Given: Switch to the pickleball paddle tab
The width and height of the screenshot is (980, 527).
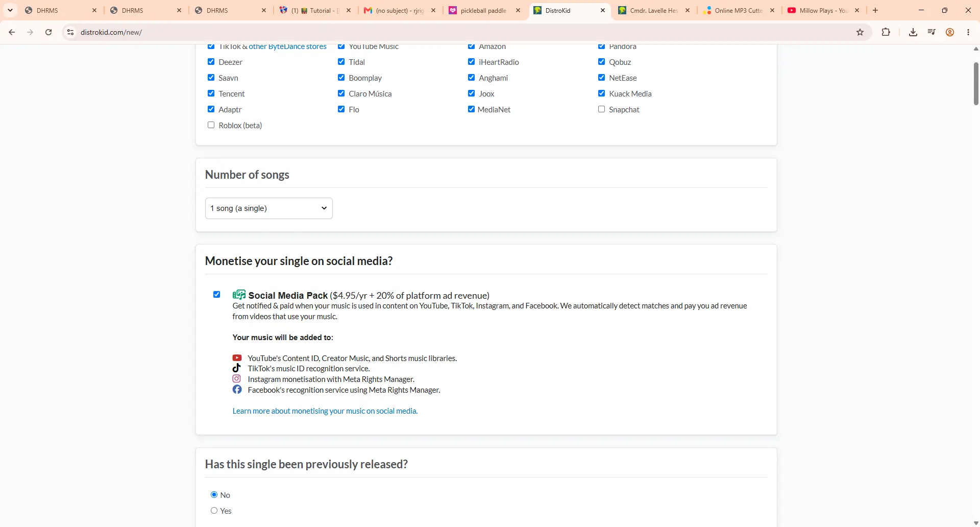Looking at the screenshot, I should (x=484, y=10).
